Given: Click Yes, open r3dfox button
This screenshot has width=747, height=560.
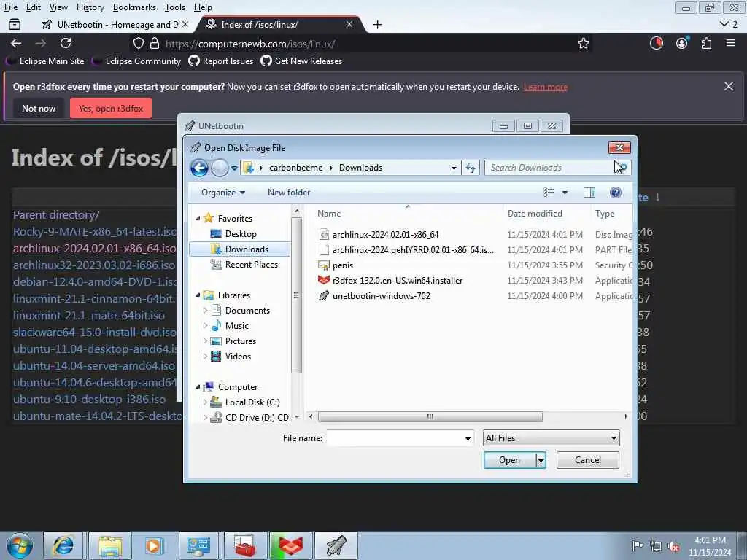Looking at the screenshot, I should 111,109.
